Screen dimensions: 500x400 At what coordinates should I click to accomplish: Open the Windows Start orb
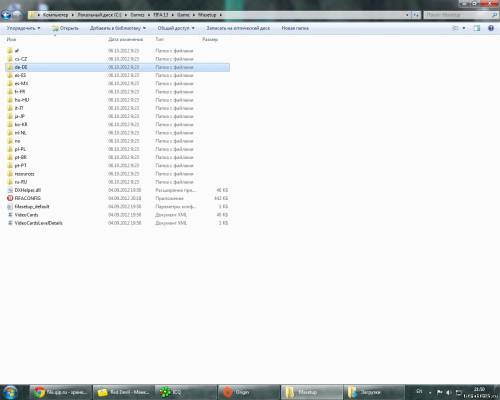10,392
